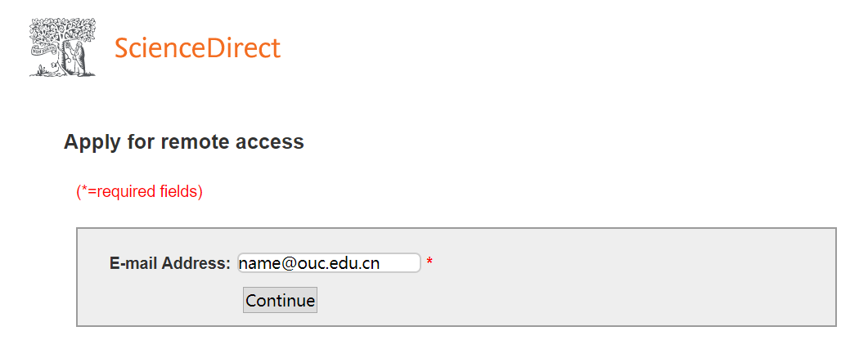Click the word "E-mail" in the form label
868x349 pixels.
(x=133, y=263)
